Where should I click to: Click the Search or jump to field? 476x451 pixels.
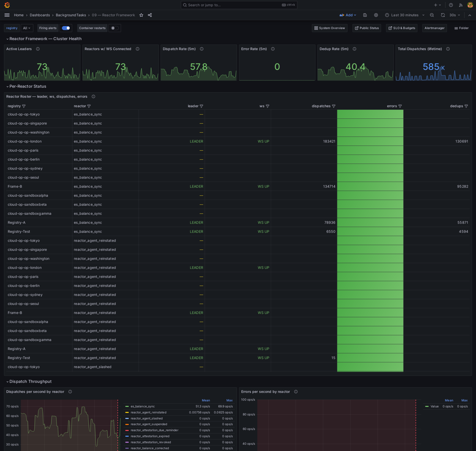tap(239, 5)
